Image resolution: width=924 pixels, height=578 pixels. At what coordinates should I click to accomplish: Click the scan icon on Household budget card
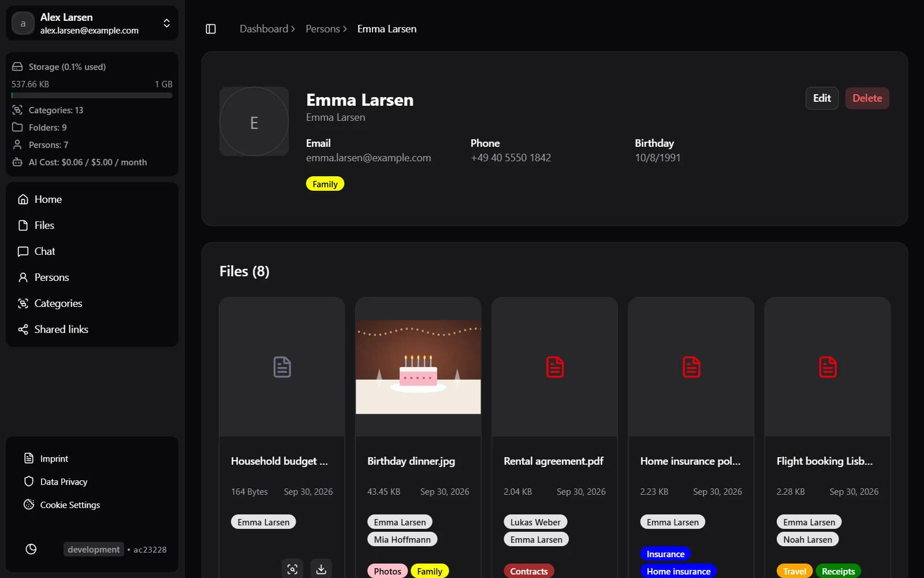pyautogui.click(x=292, y=569)
